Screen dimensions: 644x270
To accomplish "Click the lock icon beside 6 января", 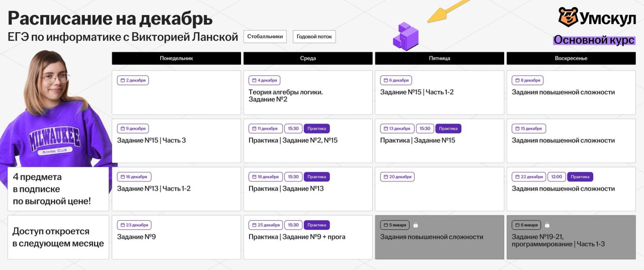I will pos(547,225).
